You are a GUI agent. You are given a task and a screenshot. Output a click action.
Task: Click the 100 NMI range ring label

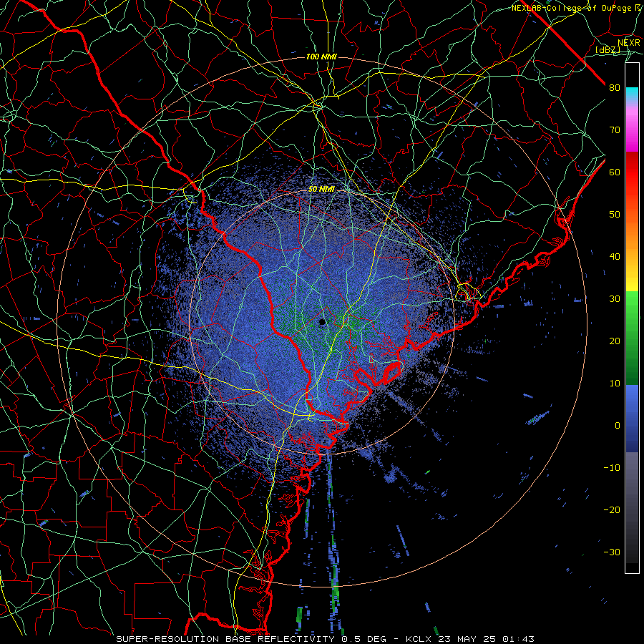321,57
